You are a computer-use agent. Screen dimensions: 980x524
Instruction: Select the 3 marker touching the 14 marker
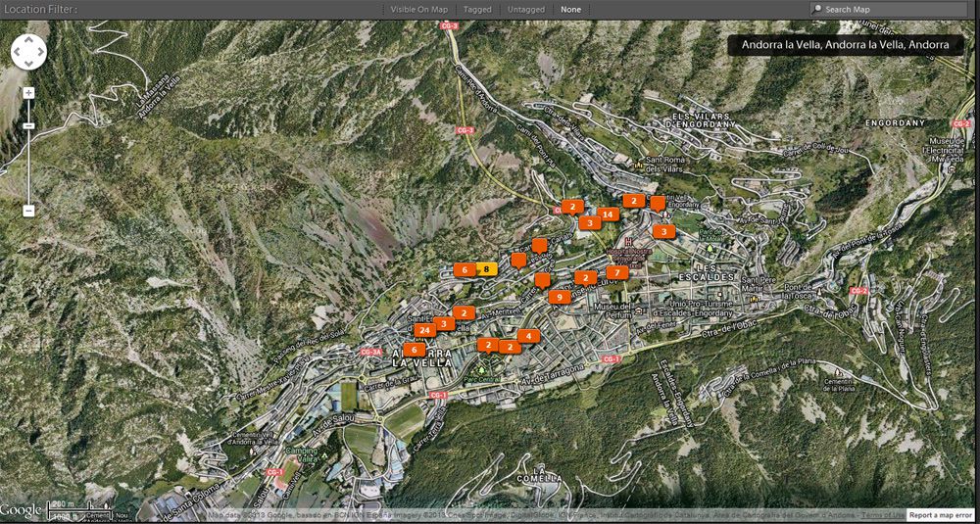pos(590,222)
